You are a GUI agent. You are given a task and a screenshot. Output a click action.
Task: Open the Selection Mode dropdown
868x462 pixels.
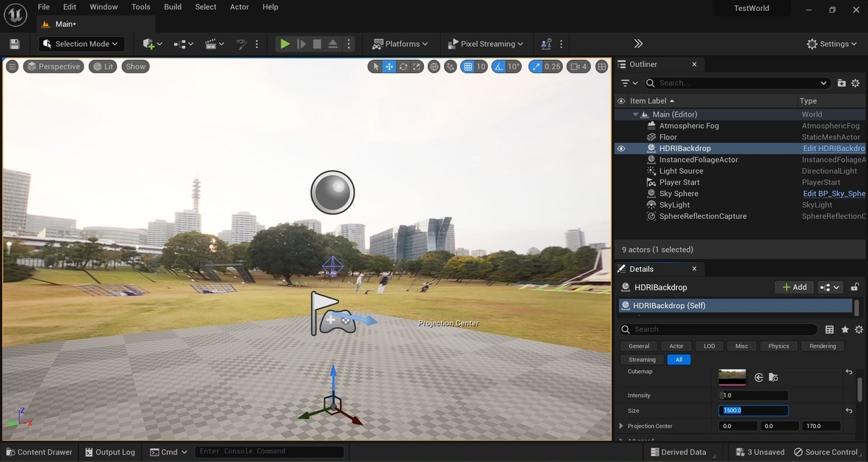[x=82, y=44]
